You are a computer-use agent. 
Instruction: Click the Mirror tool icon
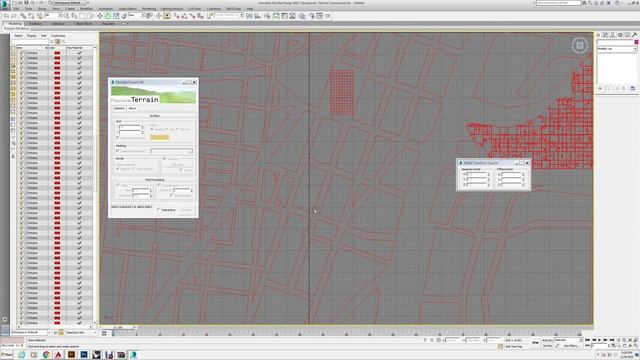[x=249, y=16]
